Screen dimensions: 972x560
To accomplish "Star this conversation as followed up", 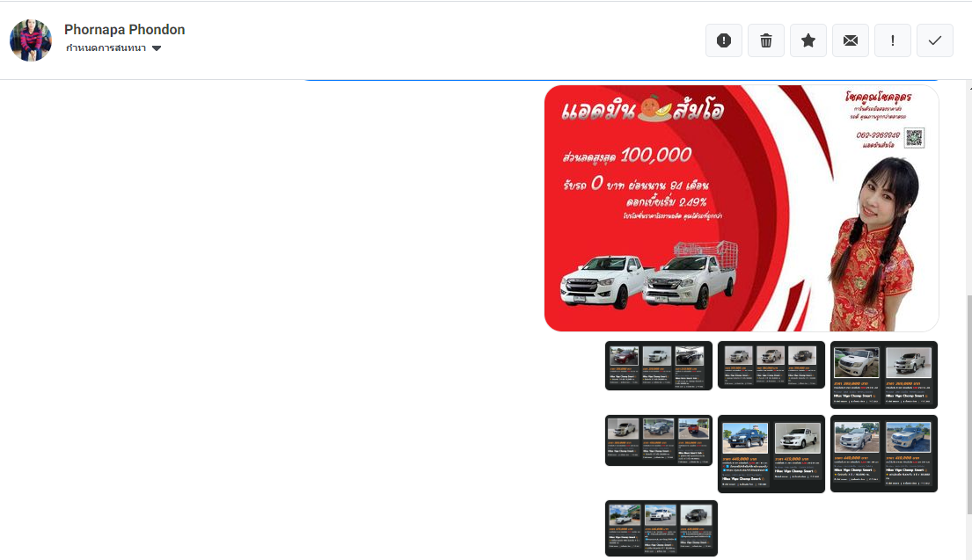I will click(808, 41).
